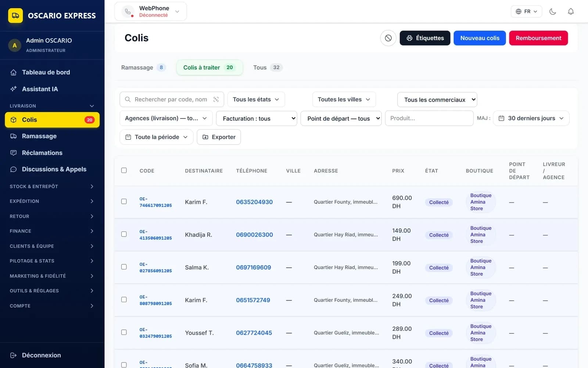Screen dimensions: 588x368
Task: Click the Oscario Express truck logo icon
Action: click(x=15, y=15)
